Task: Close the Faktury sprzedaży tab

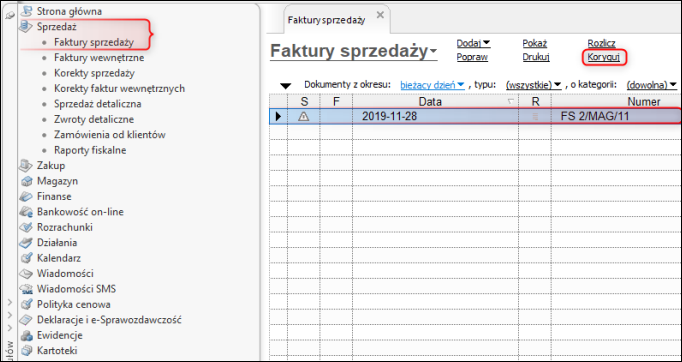Action: point(380,15)
